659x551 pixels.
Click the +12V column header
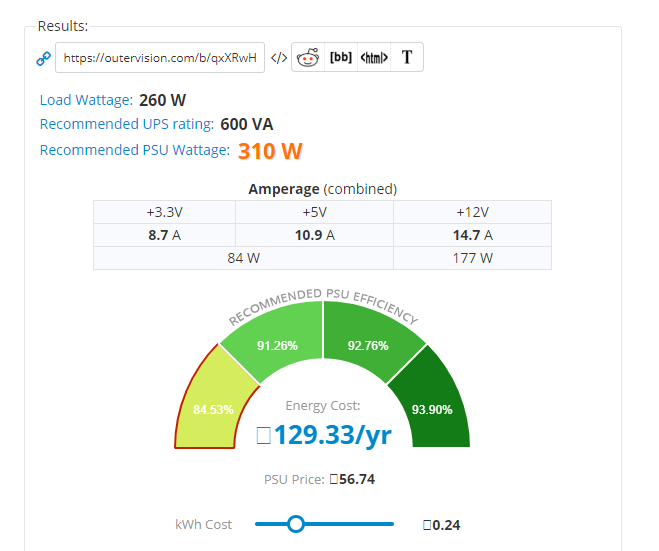(472, 212)
